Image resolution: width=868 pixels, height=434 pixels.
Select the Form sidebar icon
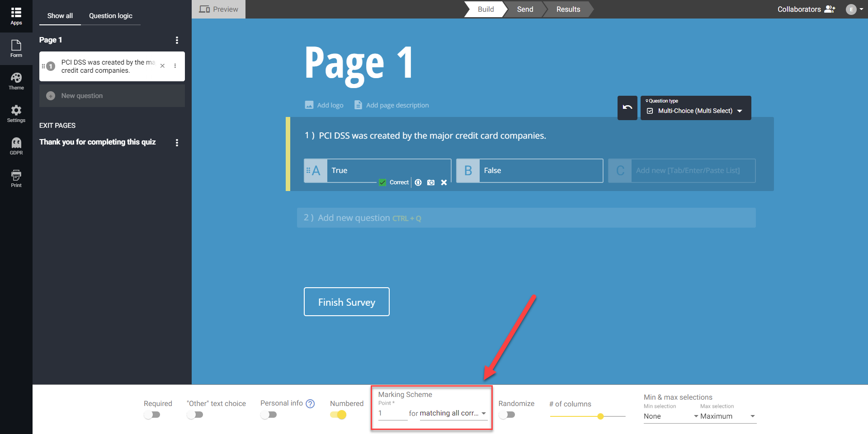(x=16, y=49)
